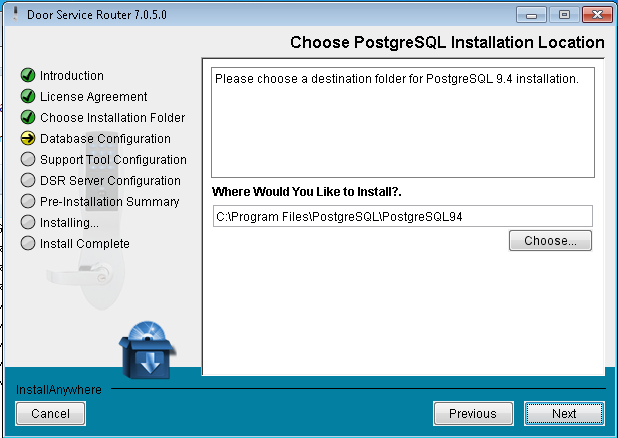Close the Door Service Router window
This screenshot has width=618, height=438.
click(x=597, y=15)
